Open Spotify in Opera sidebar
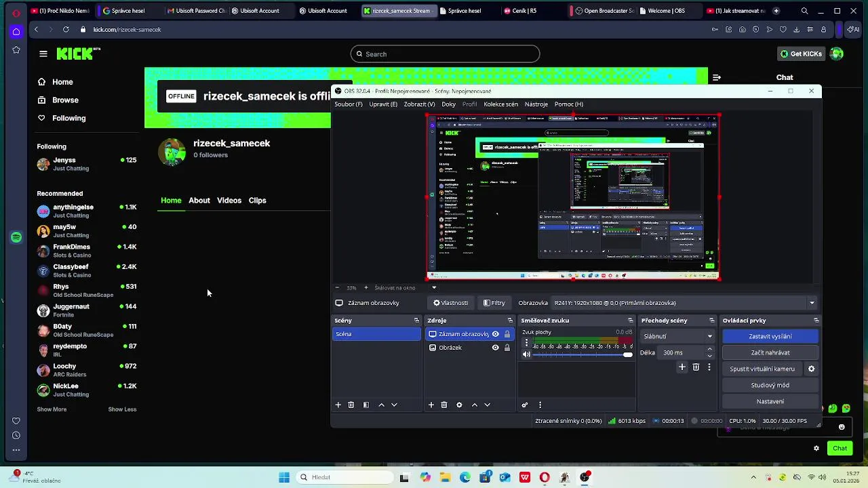The width and height of the screenshot is (868, 488). [x=16, y=237]
